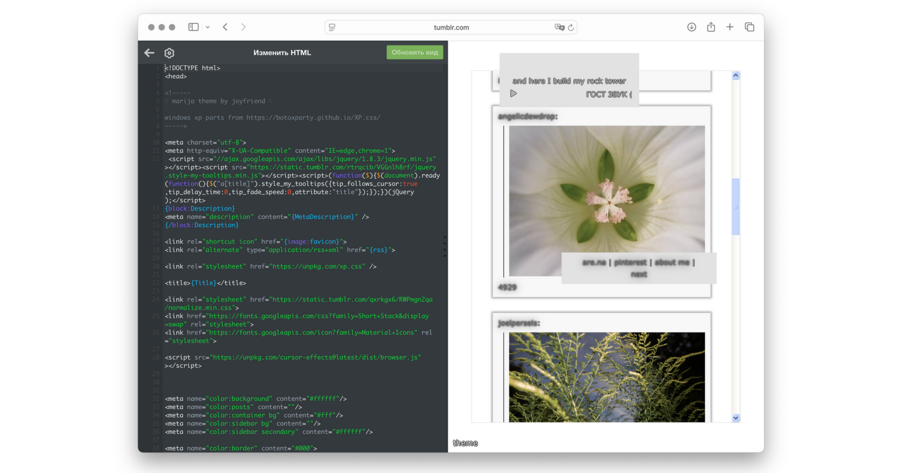Click Safari share icon
The height and width of the screenshot is (473, 900).
click(711, 27)
